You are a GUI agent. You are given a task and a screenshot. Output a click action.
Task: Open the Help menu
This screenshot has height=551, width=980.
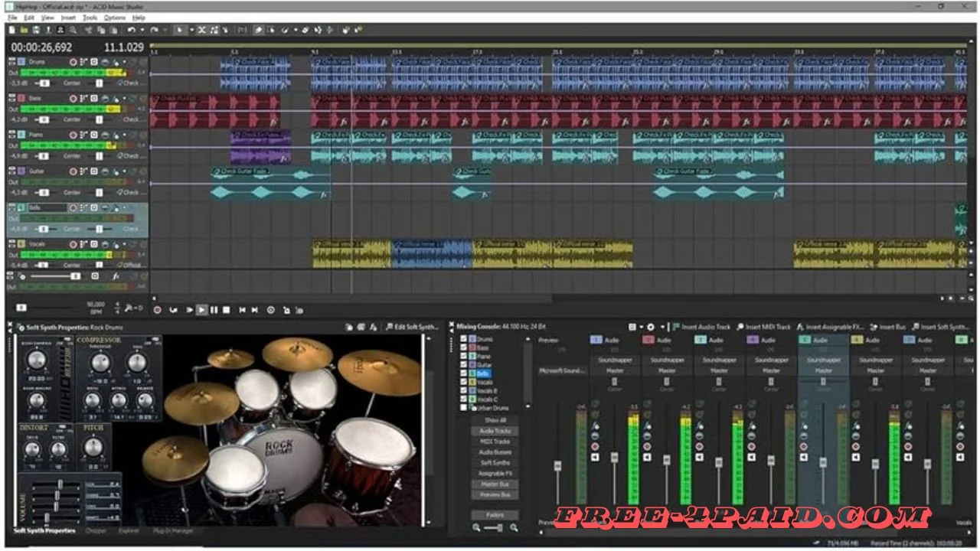139,17
